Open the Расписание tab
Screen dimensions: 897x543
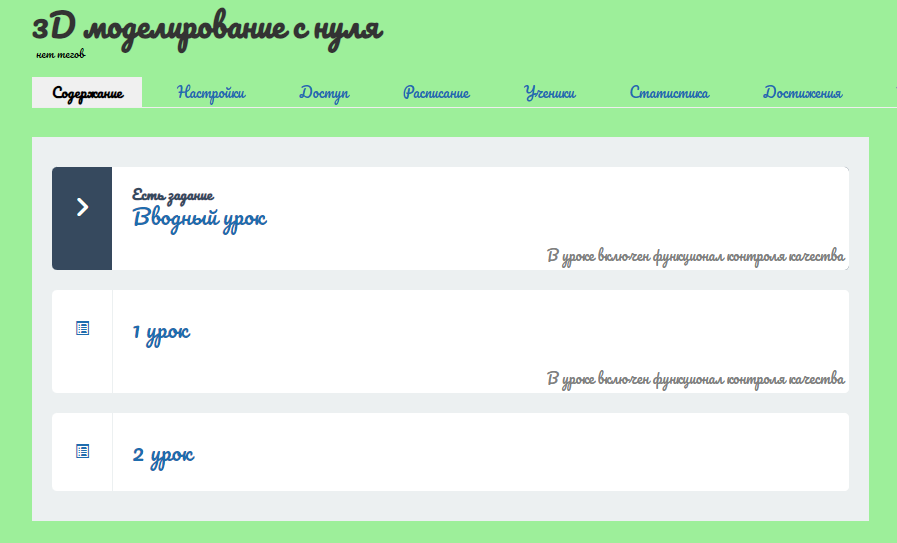point(436,93)
